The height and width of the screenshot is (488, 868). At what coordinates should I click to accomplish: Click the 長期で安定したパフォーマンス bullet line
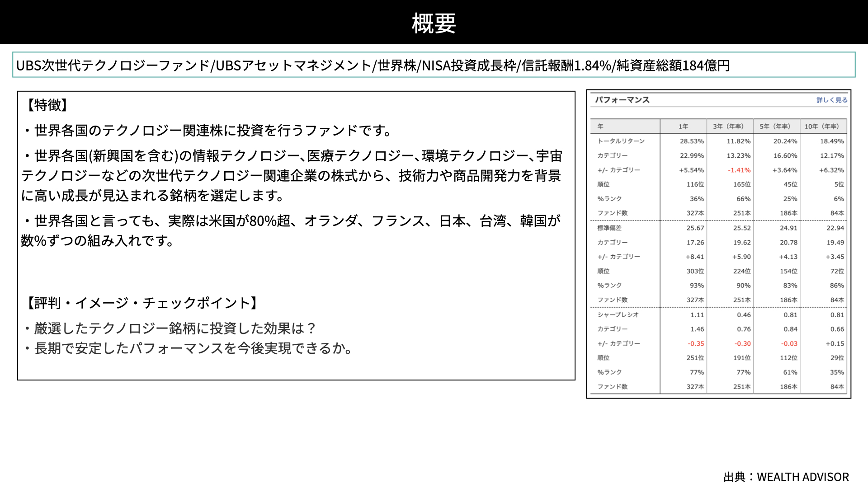point(188,348)
